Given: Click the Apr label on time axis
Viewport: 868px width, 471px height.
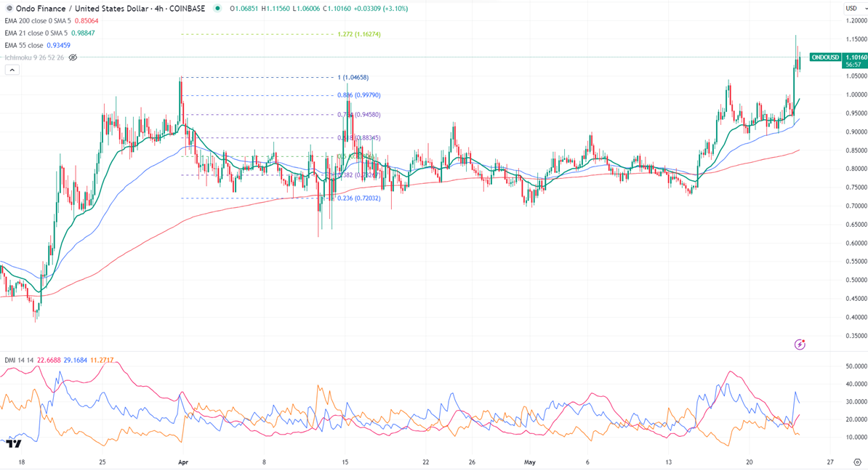Looking at the screenshot, I should point(183,462).
